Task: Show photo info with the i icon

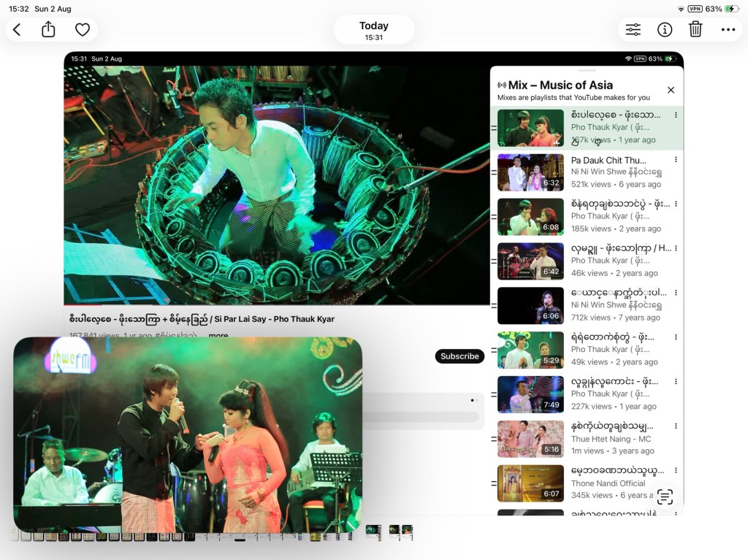Action: [x=665, y=30]
